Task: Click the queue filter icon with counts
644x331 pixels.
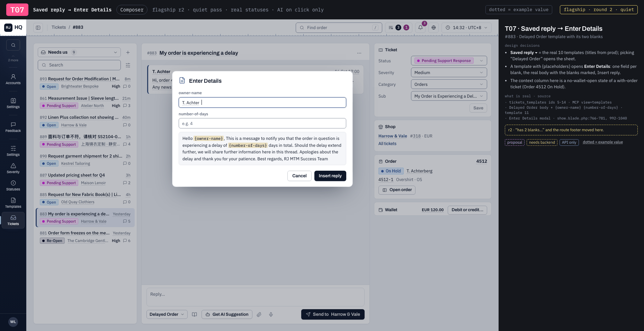Action: click(x=399, y=27)
